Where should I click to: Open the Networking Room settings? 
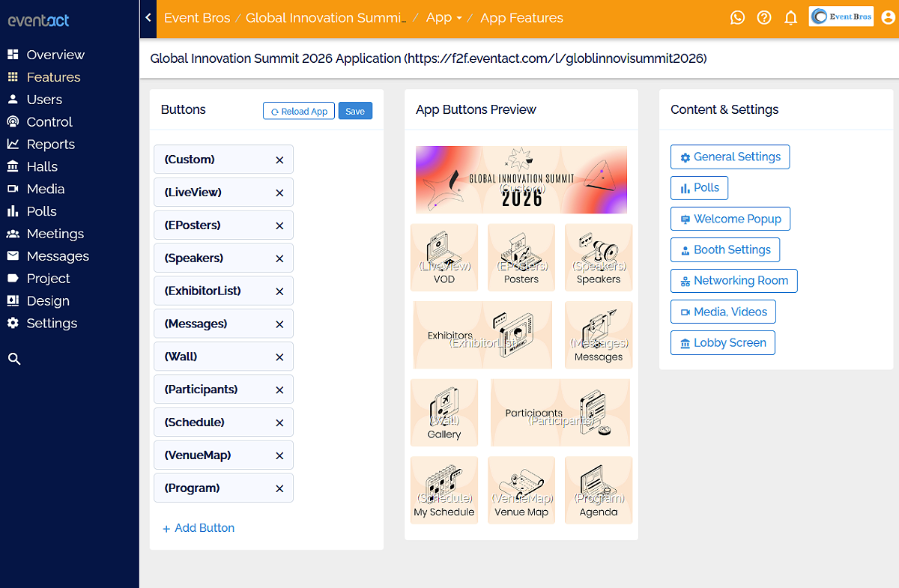click(733, 280)
